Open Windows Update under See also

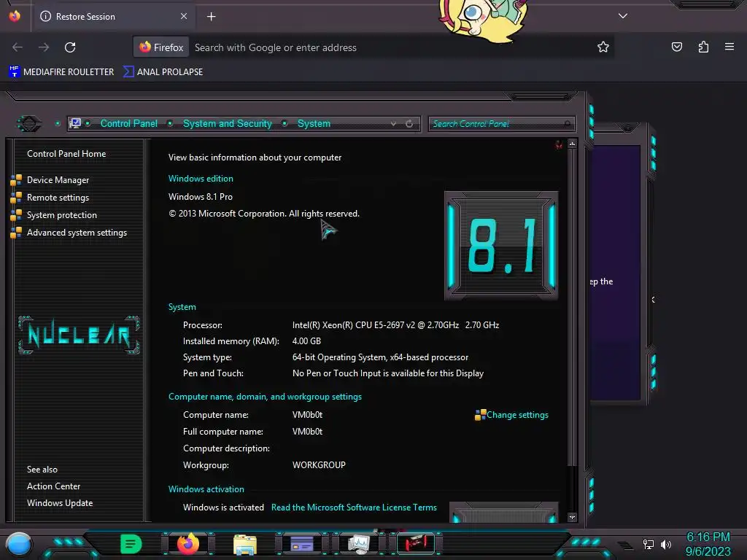(60, 503)
